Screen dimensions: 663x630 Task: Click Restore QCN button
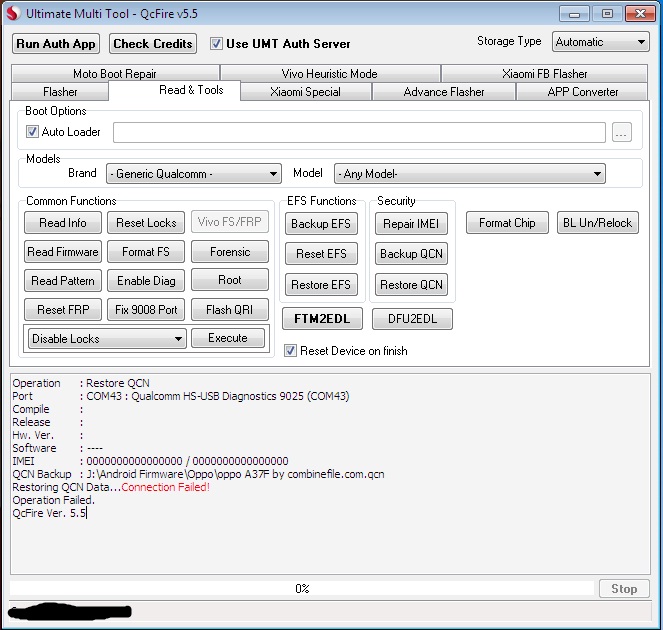(x=411, y=285)
